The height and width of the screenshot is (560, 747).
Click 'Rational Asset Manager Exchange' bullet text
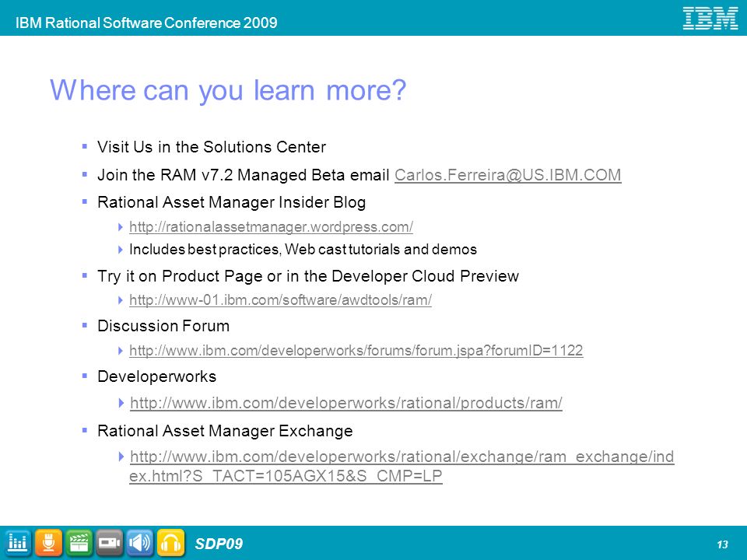[225, 431]
